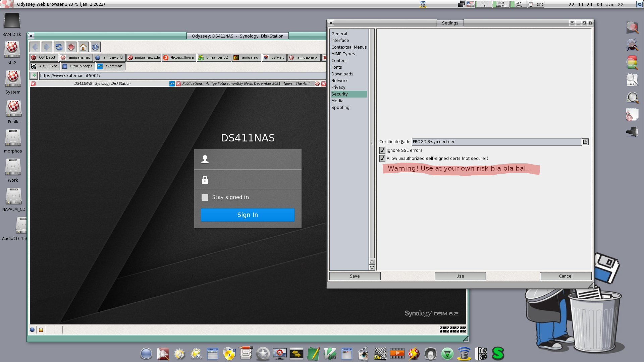The image size is (644, 362).
Task: Click the Certificate Path text field
Action: coord(496,142)
